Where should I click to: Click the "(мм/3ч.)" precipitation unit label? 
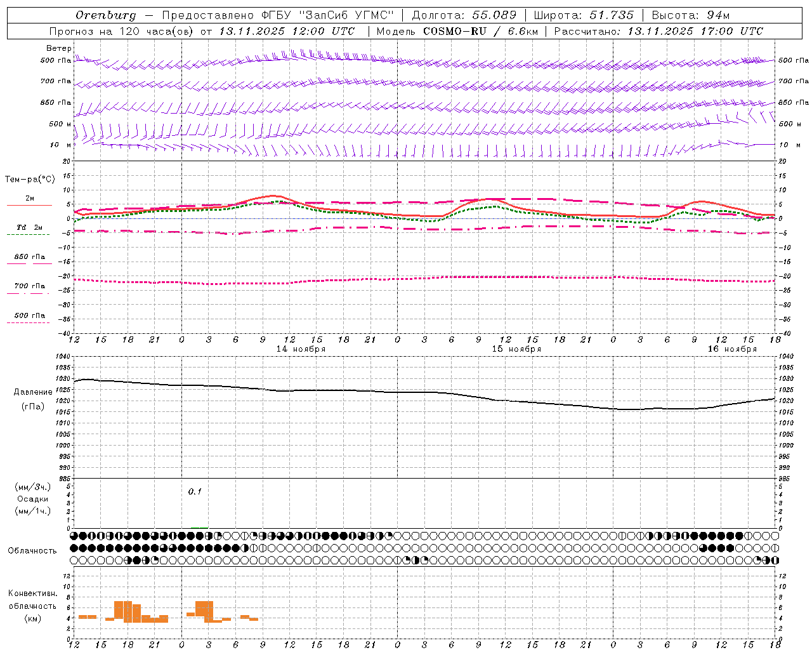click(32, 487)
